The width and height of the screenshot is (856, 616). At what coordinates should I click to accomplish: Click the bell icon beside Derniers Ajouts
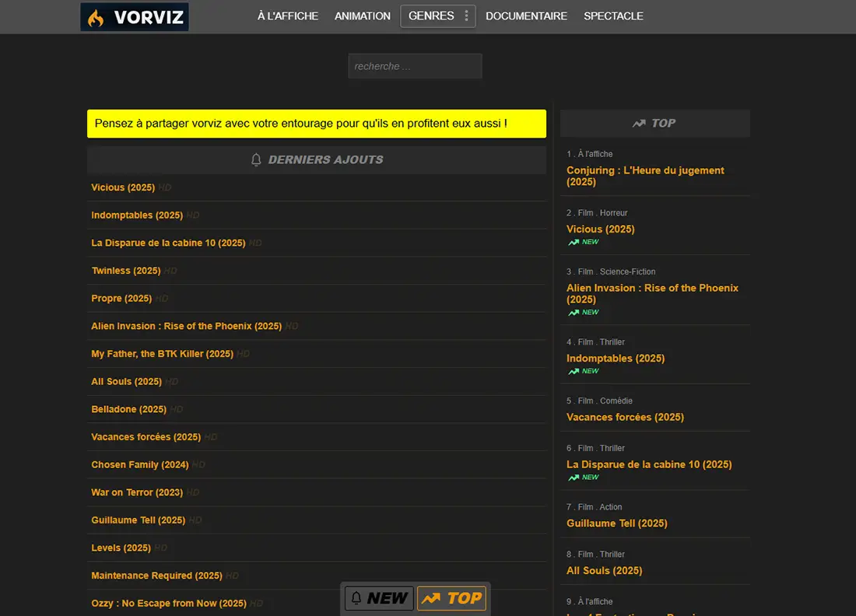256,159
